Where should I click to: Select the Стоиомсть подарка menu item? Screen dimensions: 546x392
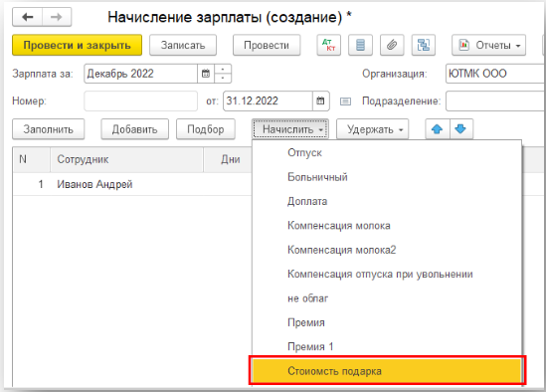pos(387,371)
